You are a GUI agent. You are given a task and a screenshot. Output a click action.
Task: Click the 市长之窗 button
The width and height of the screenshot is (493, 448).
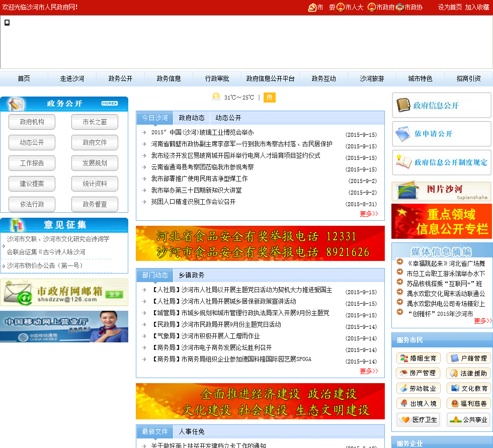tap(95, 122)
